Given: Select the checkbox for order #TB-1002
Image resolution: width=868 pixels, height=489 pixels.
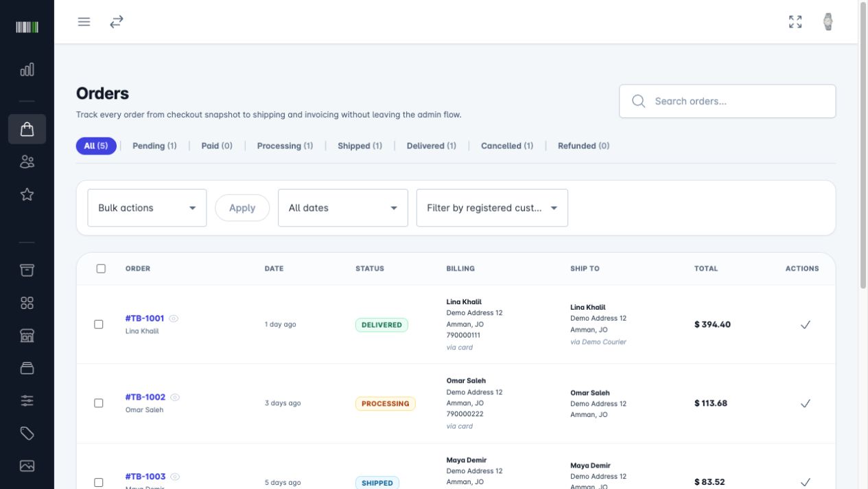Looking at the screenshot, I should click(x=99, y=403).
